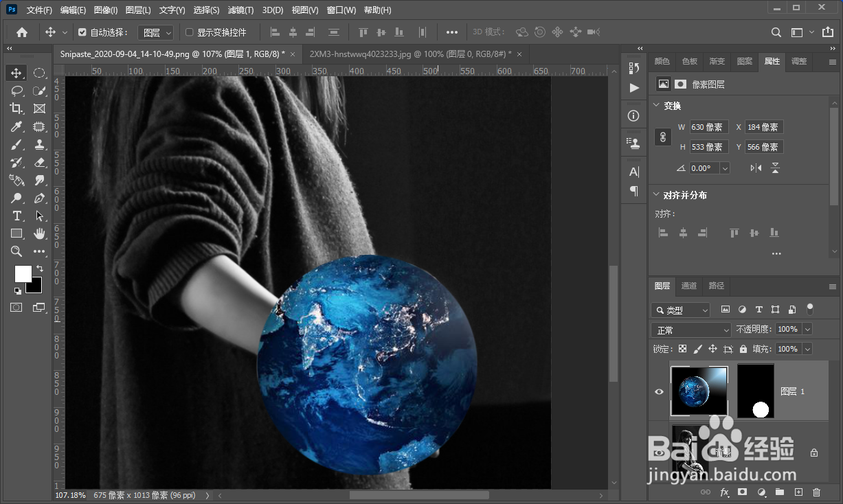This screenshot has width=843, height=504.
Task: Select the Paint Bucket tool
Action: pyautogui.click(x=16, y=180)
